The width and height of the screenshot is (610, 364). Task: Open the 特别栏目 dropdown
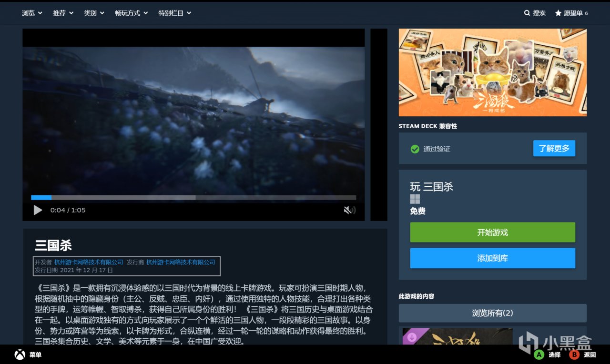click(x=175, y=13)
